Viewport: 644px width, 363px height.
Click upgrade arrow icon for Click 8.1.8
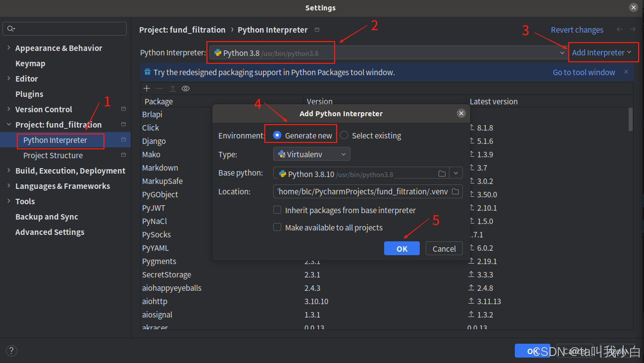point(471,128)
